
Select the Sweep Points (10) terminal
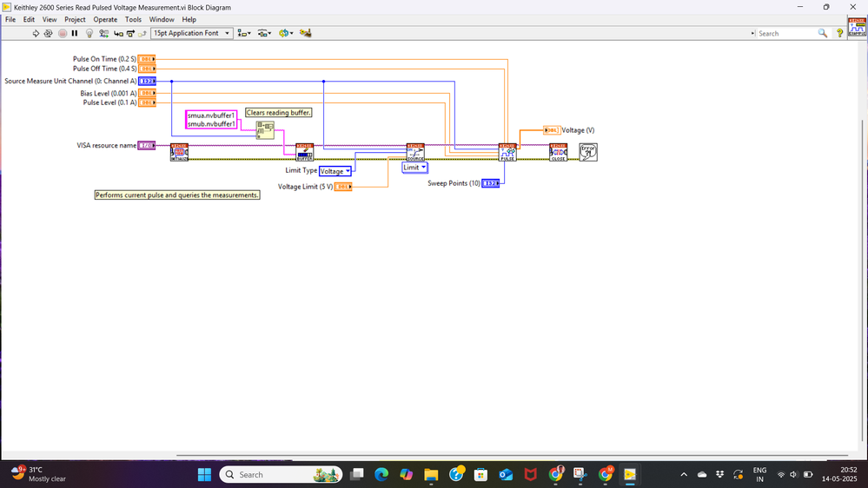(x=490, y=184)
